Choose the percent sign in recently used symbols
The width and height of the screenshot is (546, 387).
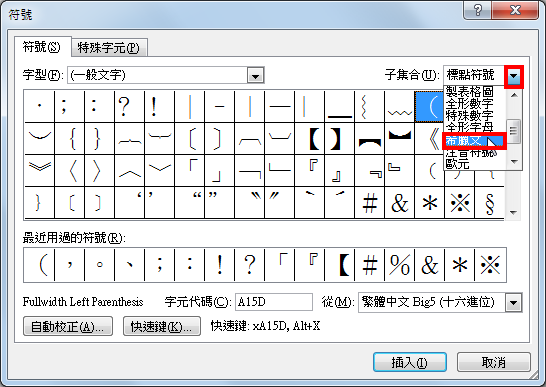[399, 265]
